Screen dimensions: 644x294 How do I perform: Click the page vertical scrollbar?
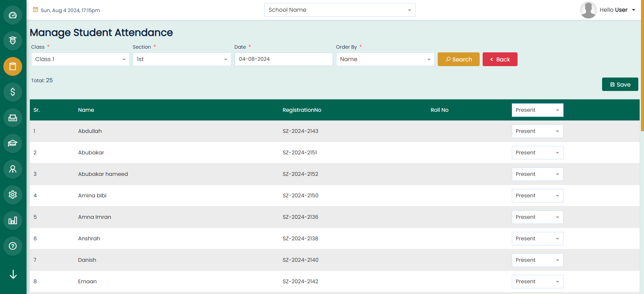pyautogui.click(x=642, y=65)
